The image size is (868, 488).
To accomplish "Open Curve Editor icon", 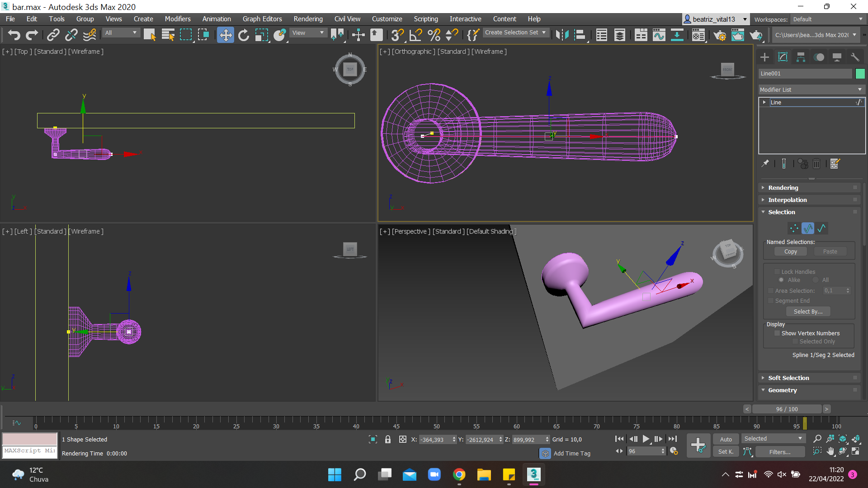I will [659, 35].
